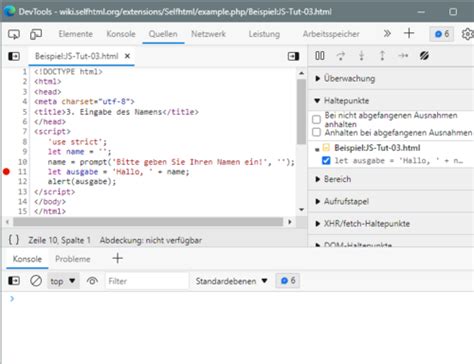
Task: Click the console input prompt chevron
Action: (12, 299)
